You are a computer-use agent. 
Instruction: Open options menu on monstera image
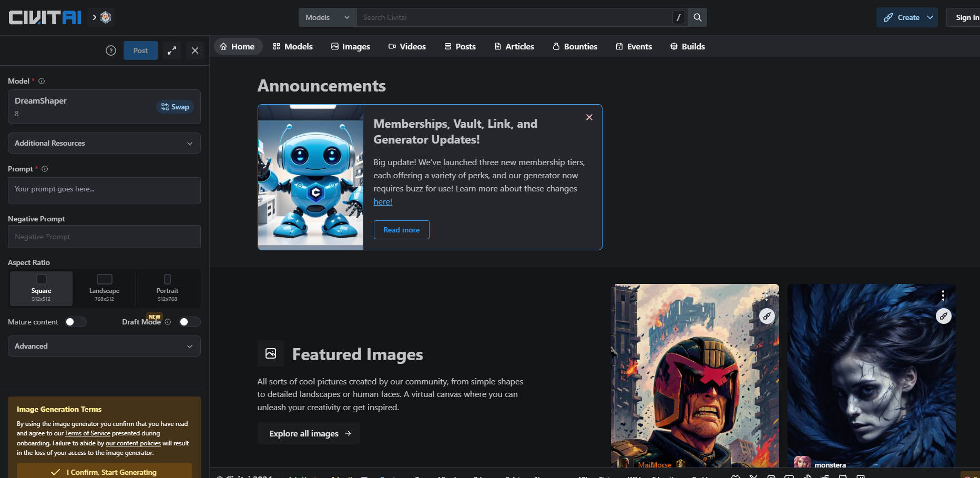(943, 295)
